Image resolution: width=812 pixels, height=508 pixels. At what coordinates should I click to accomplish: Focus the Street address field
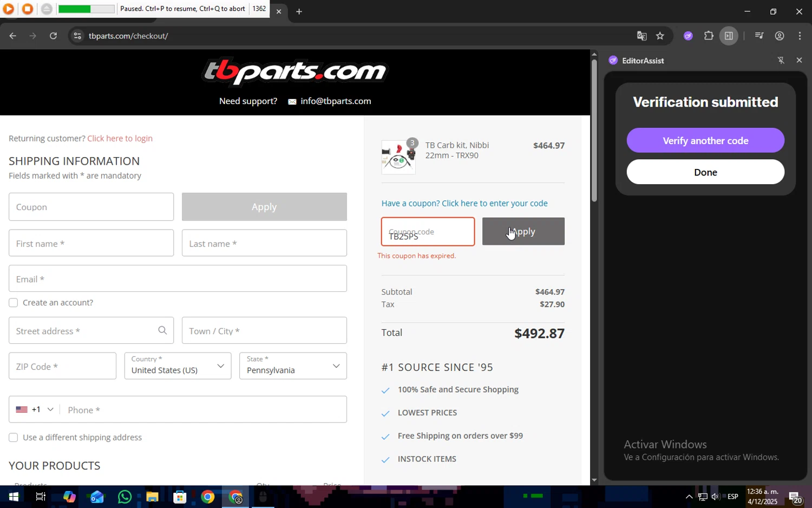point(91,330)
